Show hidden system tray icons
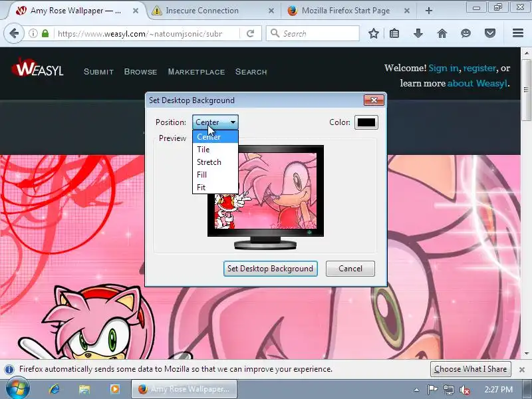Viewport: 532px width, 399px height. 417,390
